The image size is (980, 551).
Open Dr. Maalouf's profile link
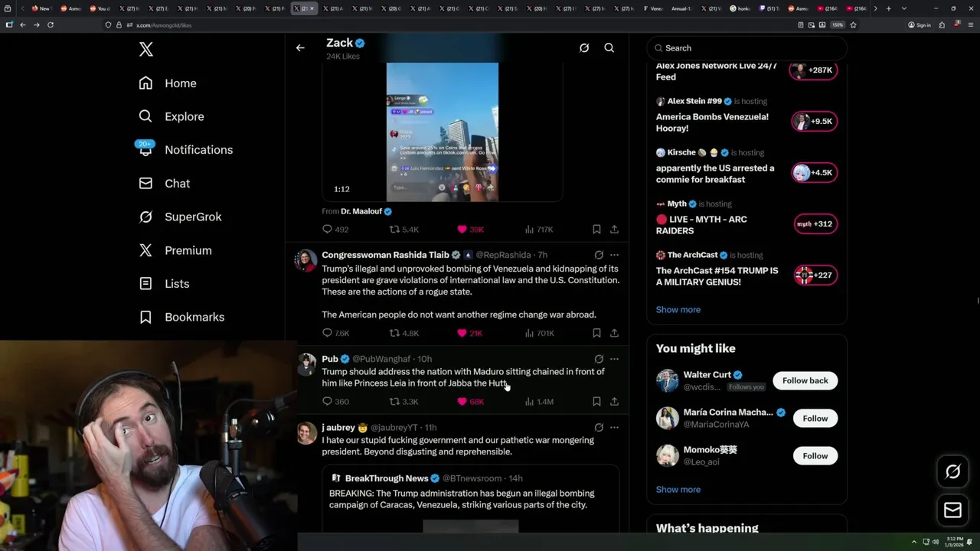(x=366, y=211)
